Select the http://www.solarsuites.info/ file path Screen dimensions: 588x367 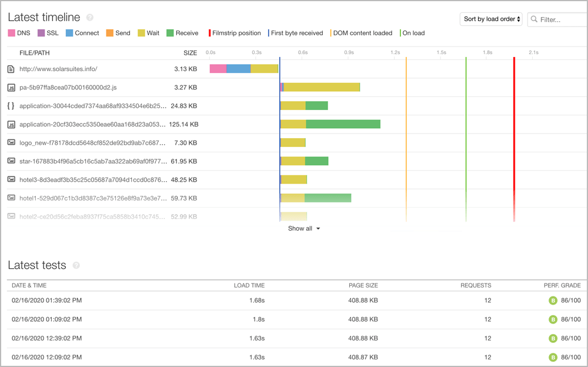coord(58,69)
